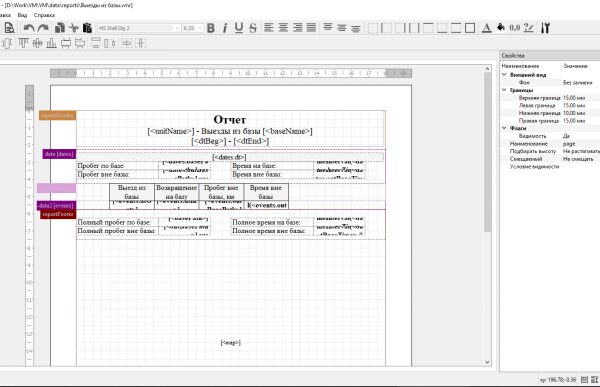Collapse the Границы property group
The height and width of the screenshot is (387, 600).
pos(504,90)
